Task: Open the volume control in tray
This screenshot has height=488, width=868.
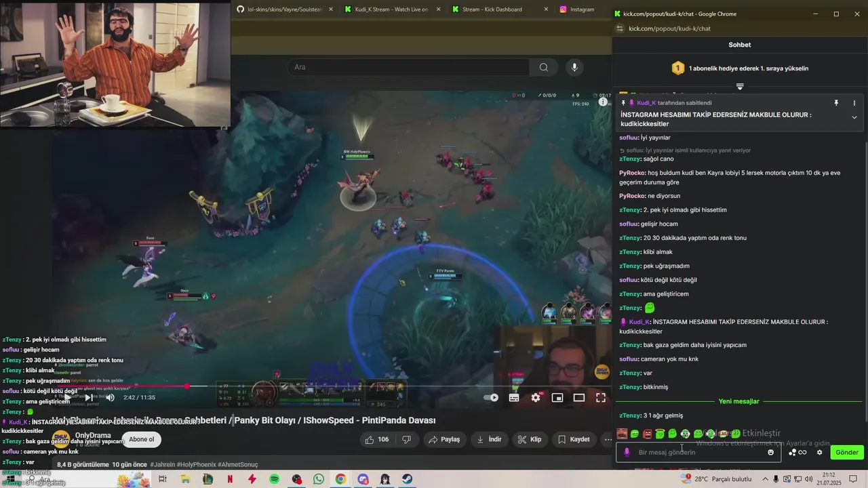Action: coord(808,479)
